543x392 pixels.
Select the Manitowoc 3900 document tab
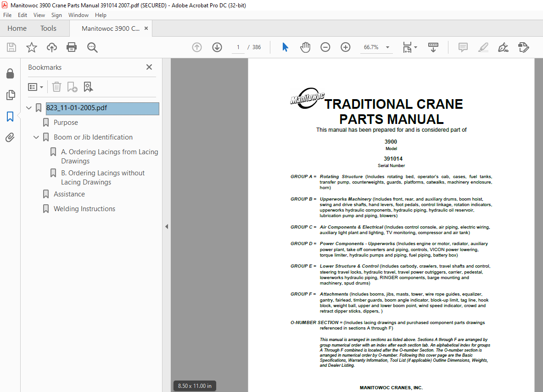[x=111, y=28]
